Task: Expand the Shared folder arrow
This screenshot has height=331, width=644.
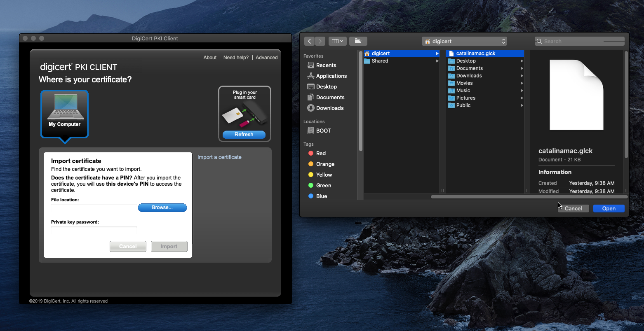Action: click(x=437, y=61)
